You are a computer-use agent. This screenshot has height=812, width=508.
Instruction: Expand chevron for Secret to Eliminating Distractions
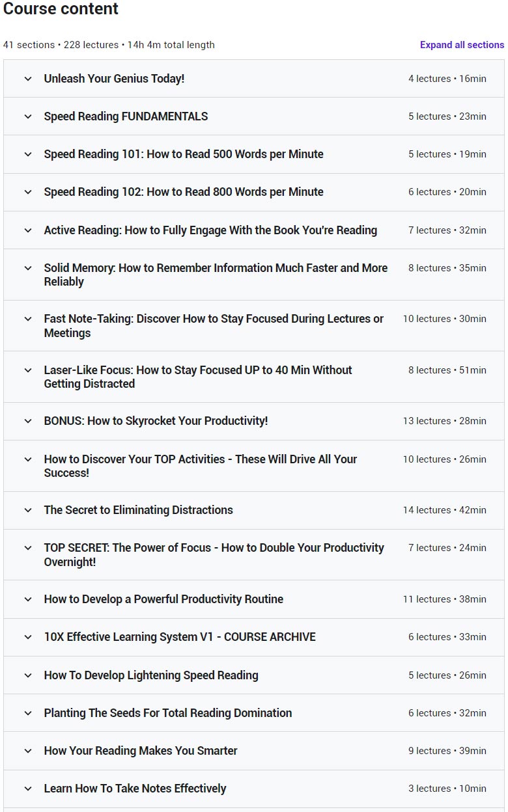tap(28, 510)
